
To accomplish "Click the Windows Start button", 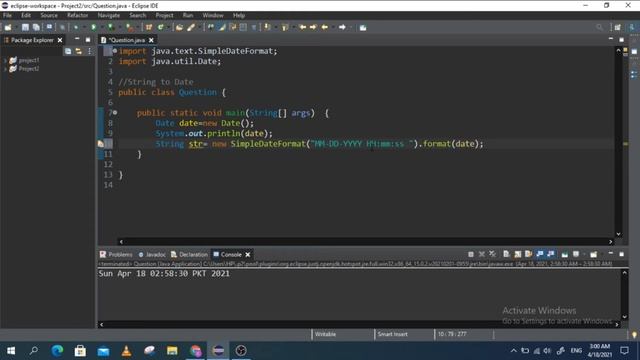I will coord(11,351).
